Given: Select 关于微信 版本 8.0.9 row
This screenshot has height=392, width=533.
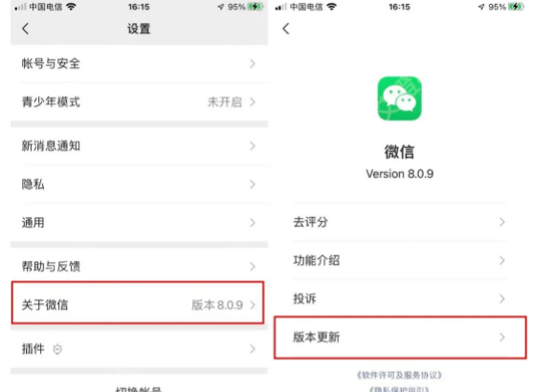Looking at the screenshot, I should 138,303.
